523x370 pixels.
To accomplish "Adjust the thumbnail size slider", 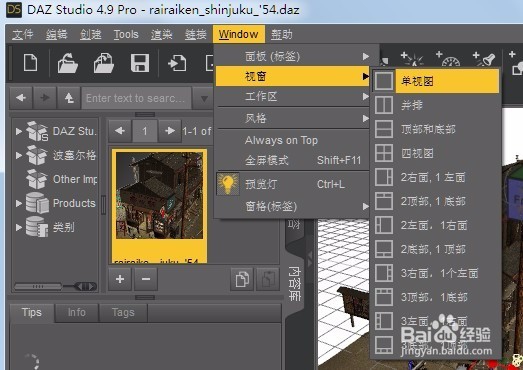I will click(x=85, y=286).
